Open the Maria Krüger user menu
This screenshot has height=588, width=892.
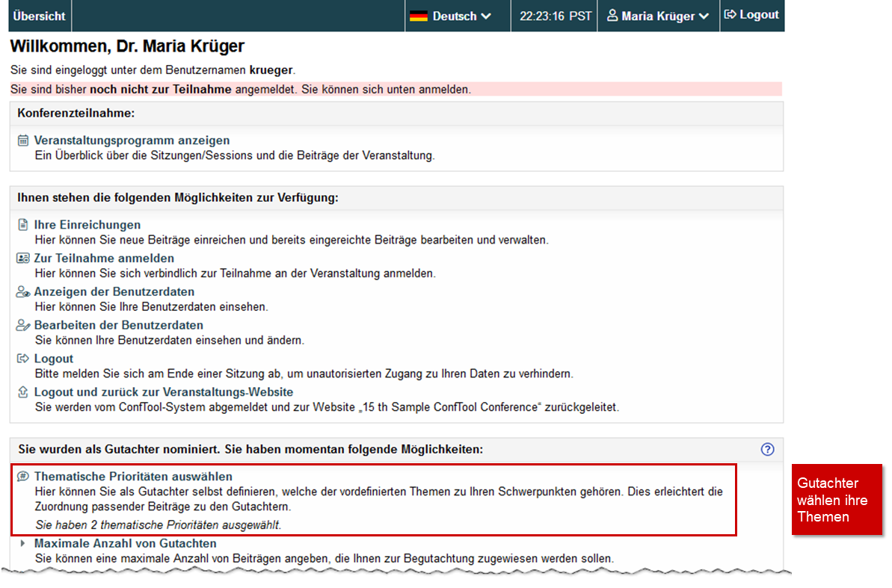[658, 16]
